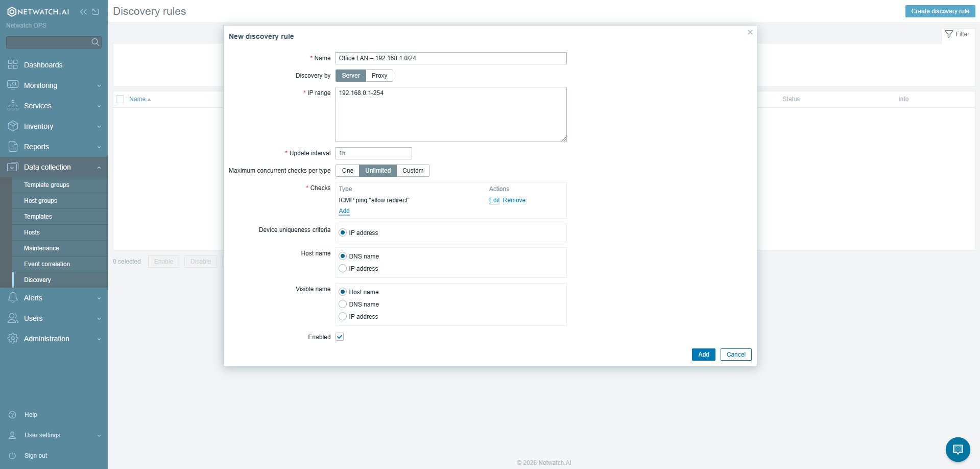Open Templates in sidebar
This screenshot has height=469, width=980.
pos(60,217)
